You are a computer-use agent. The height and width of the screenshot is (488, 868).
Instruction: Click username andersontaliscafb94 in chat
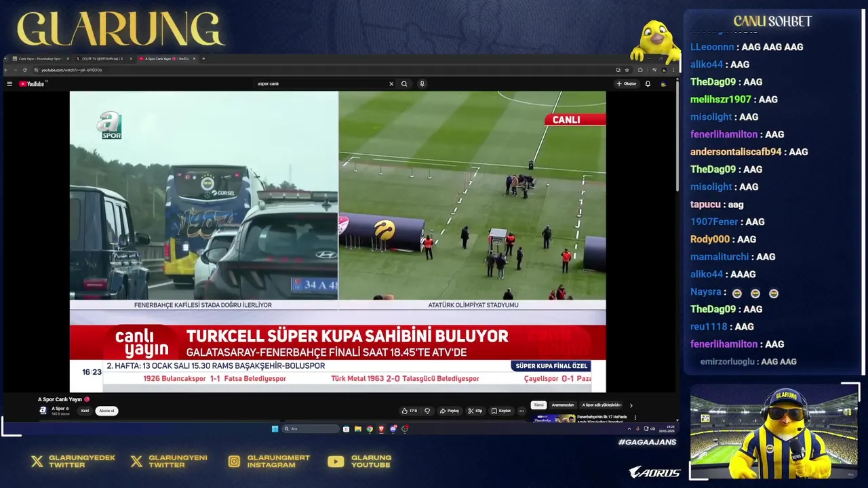(736, 152)
